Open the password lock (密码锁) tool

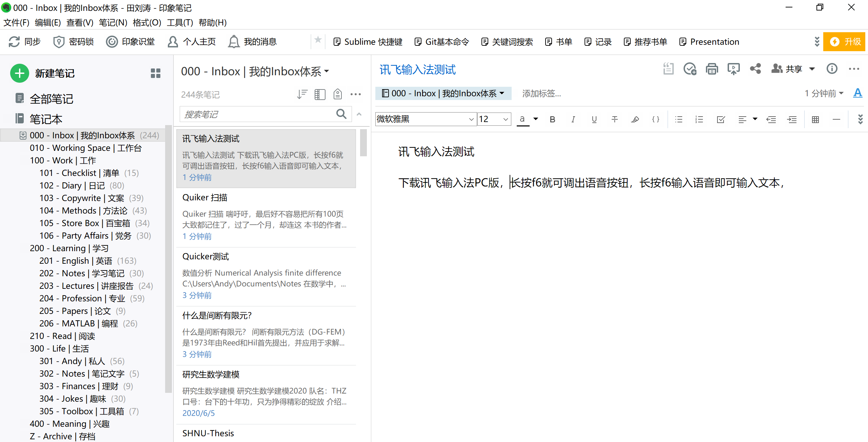pyautogui.click(x=73, y=42)
